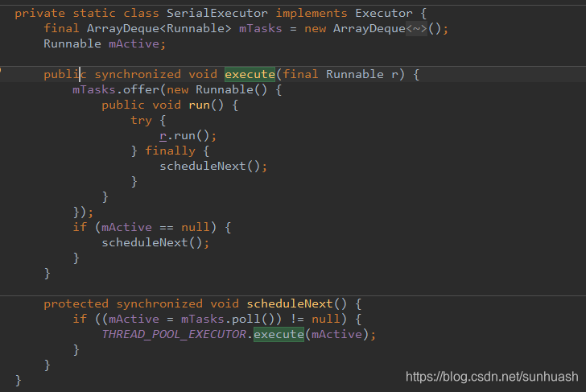Click Runnable() in the anonymous class creation
Viewport: 586px width, 392px height.
232,89
